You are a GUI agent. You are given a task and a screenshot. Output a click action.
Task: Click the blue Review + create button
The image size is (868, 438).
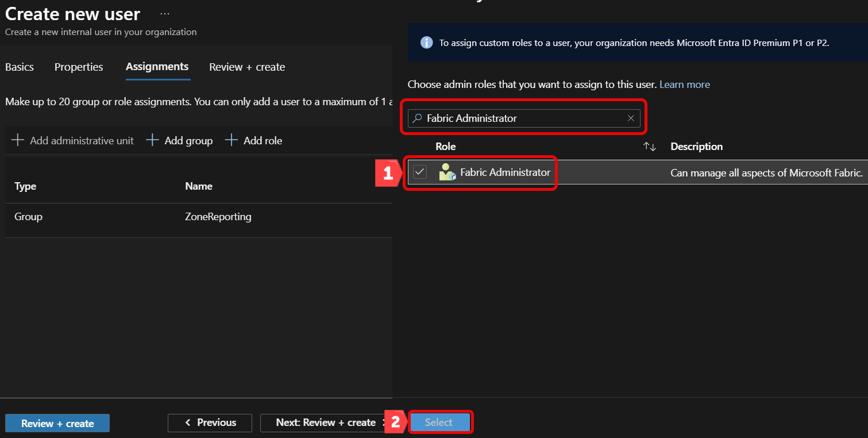click(57, 423)
